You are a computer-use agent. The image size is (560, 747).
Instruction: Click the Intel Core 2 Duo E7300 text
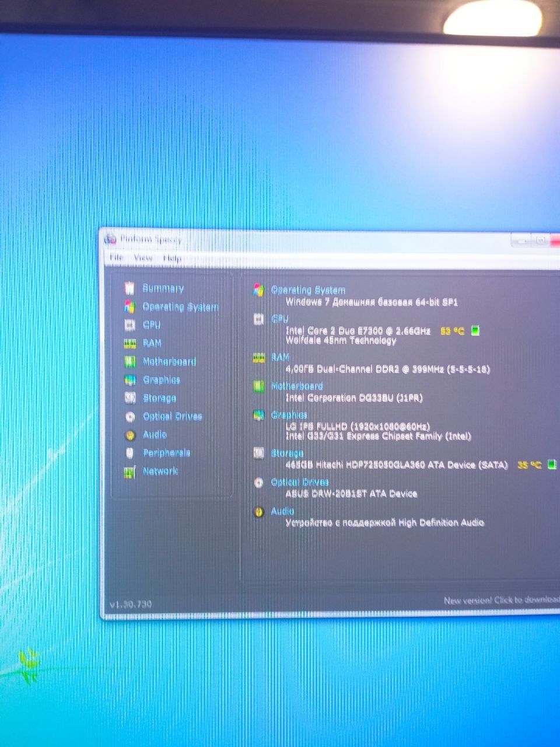[x=358, y=331]
